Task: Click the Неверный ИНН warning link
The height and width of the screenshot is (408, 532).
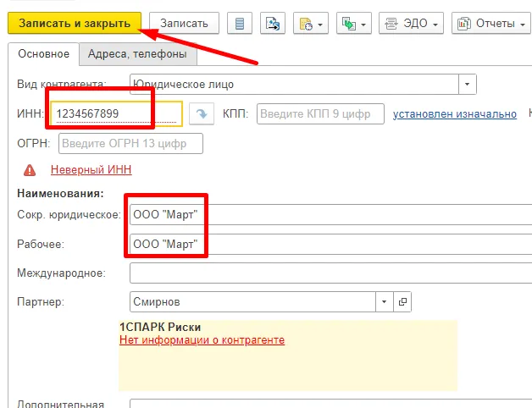Action: (91, 169)
